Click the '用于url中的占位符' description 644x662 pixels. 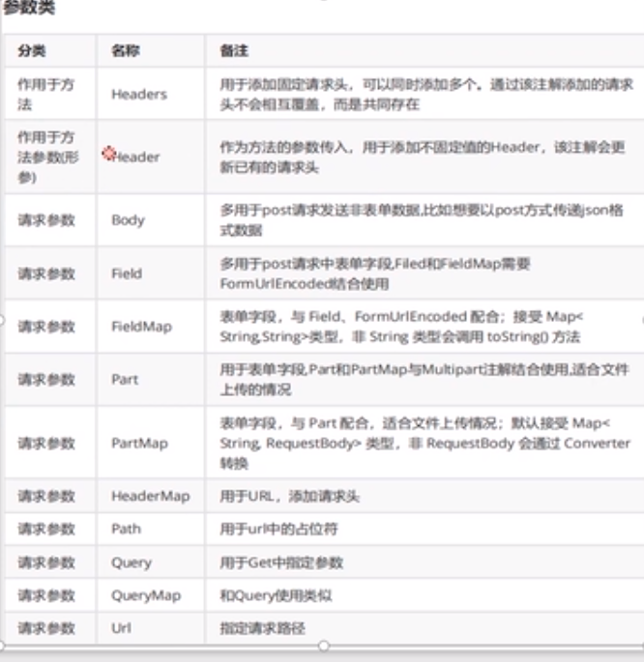(x=278, y=529)
